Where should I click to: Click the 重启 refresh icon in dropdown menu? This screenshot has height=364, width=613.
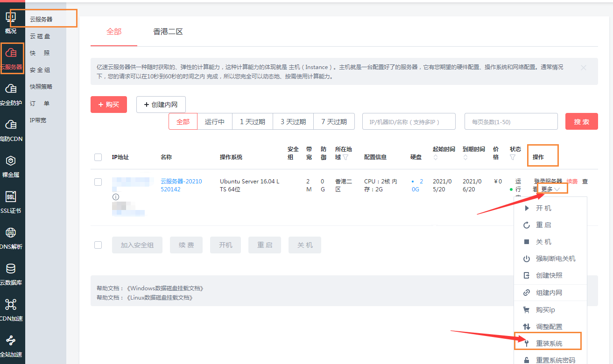pyautogui.click(x=527, y=225)
